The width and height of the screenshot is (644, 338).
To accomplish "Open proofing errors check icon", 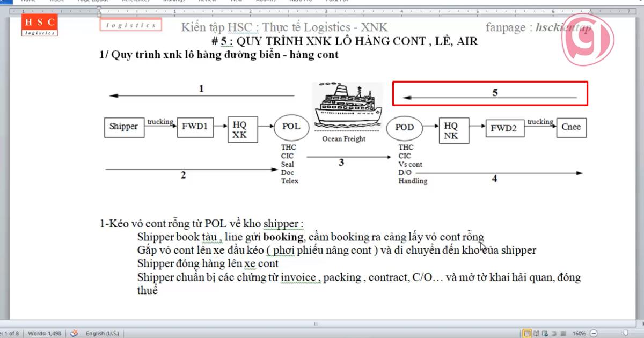I will point(74,333).
